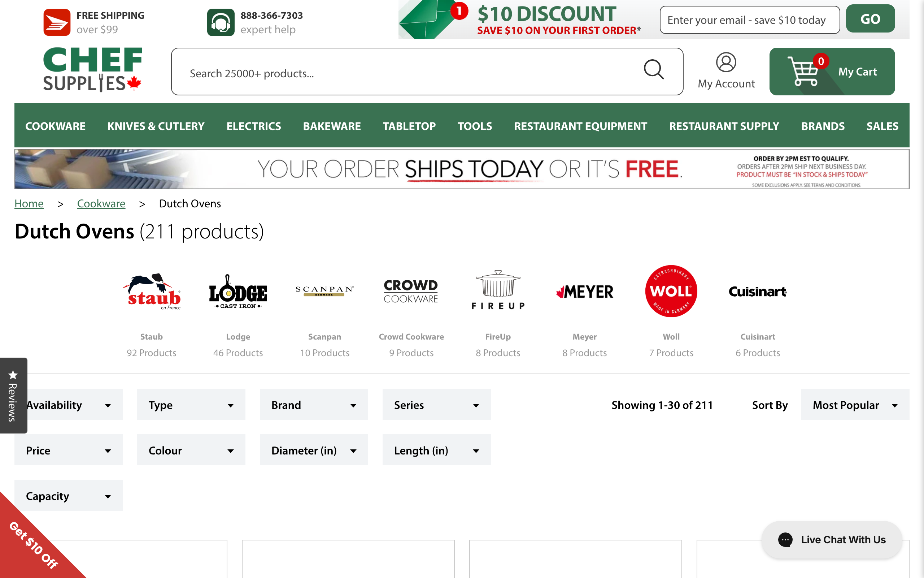Select the Scanpan brand logo
Screen dimensions: 924x578
324,291
